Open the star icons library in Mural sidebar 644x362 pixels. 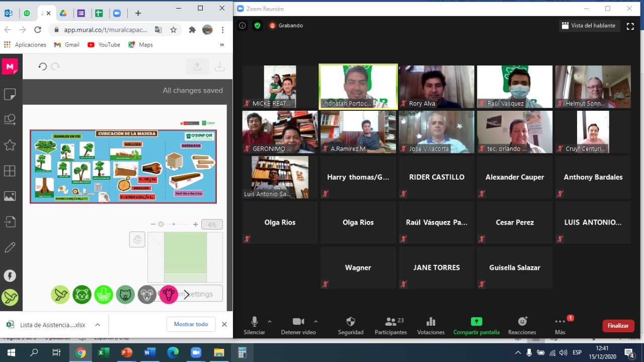pyautogui.click(x=10, y=145)
